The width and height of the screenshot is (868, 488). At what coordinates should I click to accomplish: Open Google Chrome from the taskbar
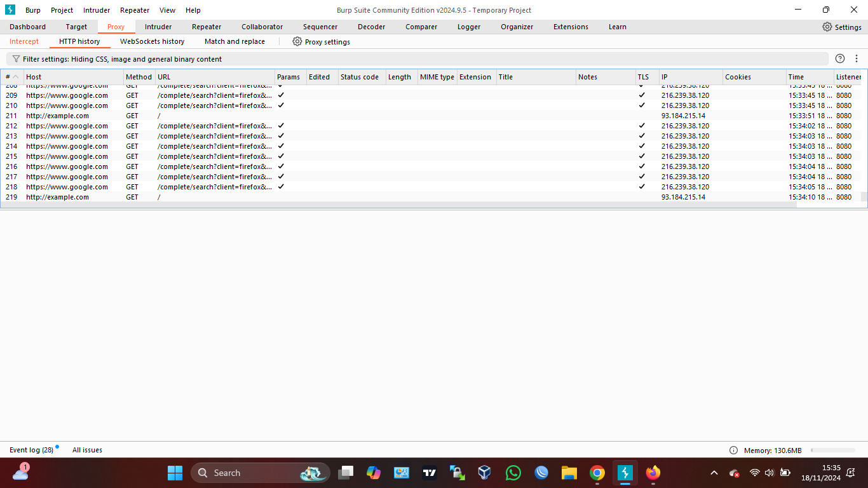tap(597, 473)
